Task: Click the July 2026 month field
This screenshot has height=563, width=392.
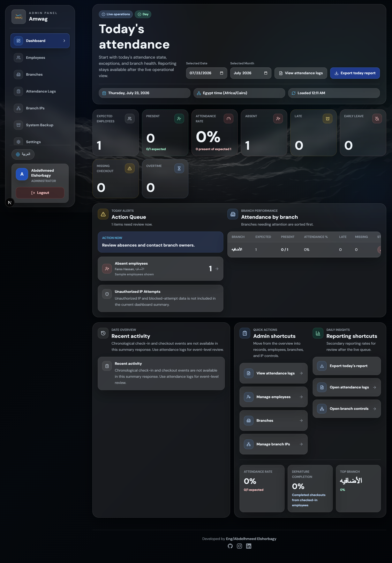Action: point(251,73)
